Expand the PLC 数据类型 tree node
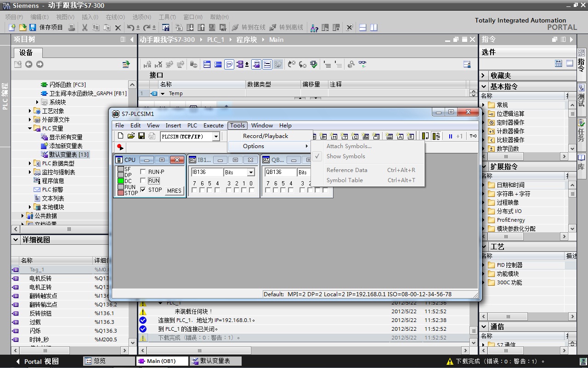The height and width of the screenshot is (368, 588). point(30,163)
